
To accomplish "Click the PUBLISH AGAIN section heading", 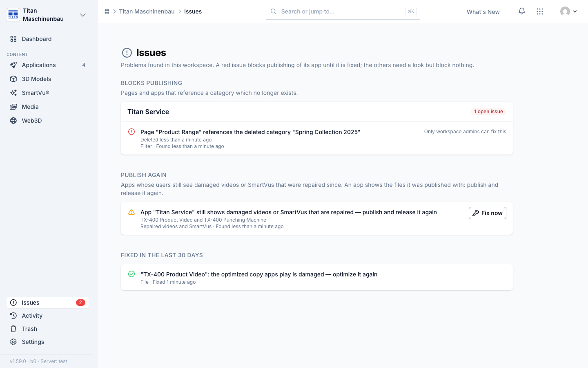I will tap(144, 175).
